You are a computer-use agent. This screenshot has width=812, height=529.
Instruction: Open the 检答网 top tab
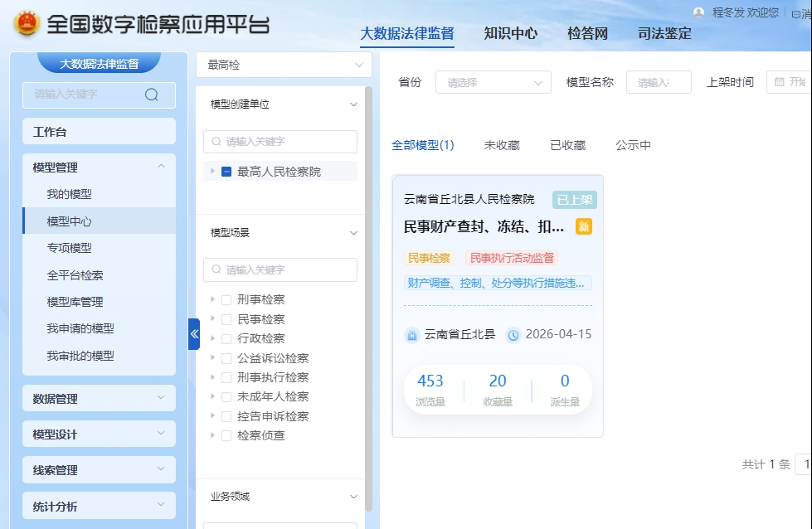587,34
